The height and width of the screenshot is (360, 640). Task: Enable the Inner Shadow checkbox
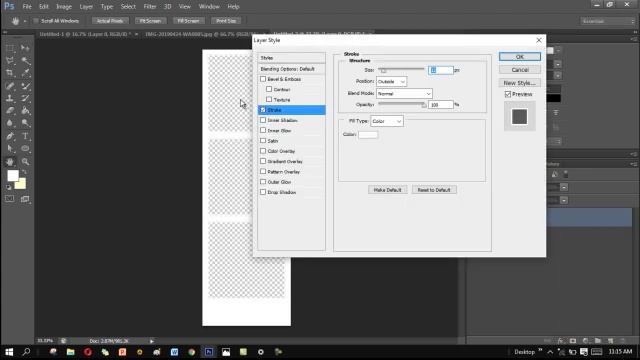point(263,120)
